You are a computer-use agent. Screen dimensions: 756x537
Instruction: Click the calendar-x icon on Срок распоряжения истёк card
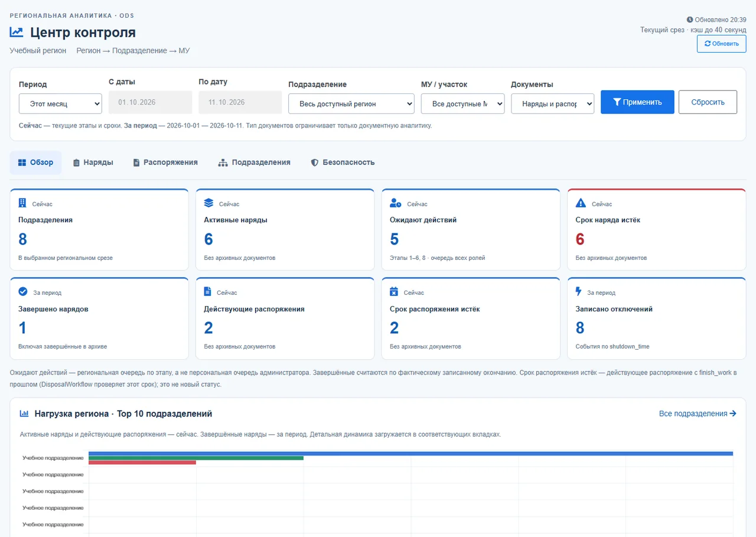[x=394, y=291]
